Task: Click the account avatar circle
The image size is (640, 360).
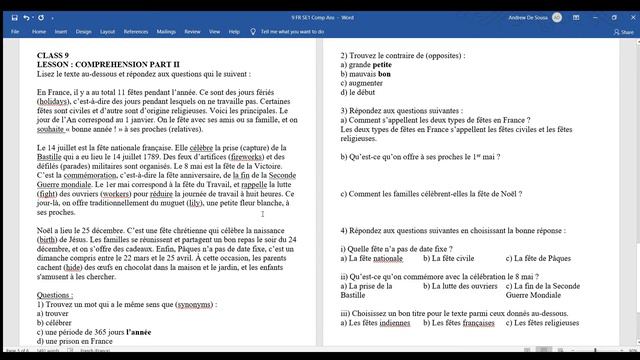Action: pos(557,17)
